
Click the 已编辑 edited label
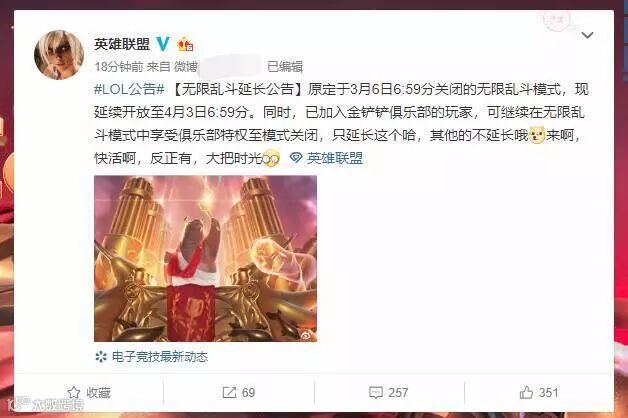point(285,66)
